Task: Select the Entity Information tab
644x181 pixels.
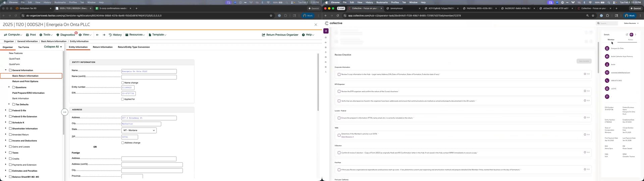Action: (x=78, y=47)
